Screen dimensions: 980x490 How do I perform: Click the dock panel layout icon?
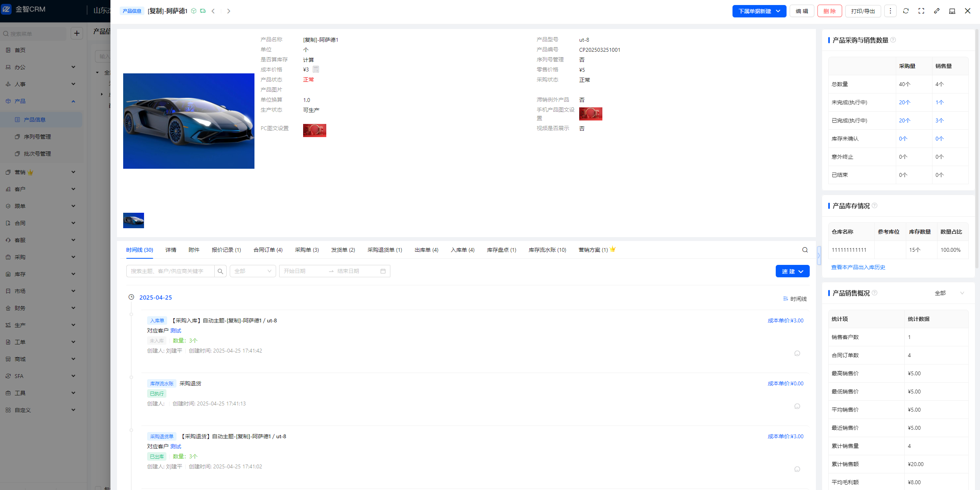pyautogui.click(x=952, y=11)
